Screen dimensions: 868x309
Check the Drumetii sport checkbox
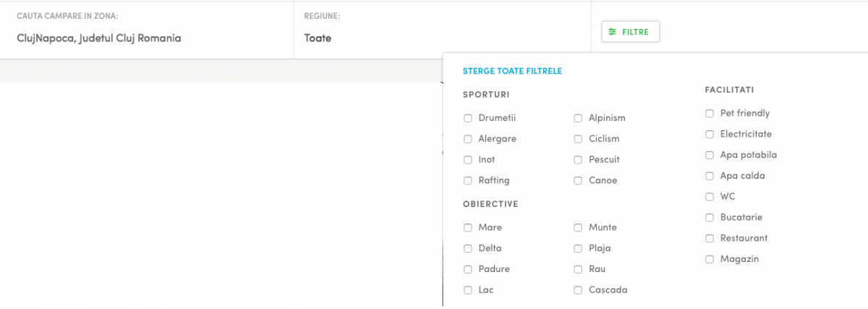[468, 118]
